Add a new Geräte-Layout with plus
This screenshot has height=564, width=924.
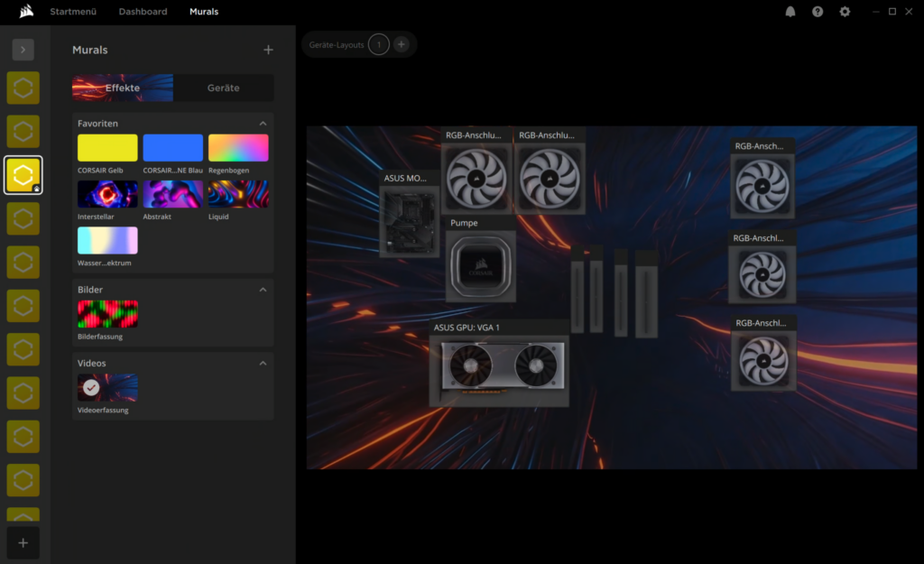pos(402,44)
